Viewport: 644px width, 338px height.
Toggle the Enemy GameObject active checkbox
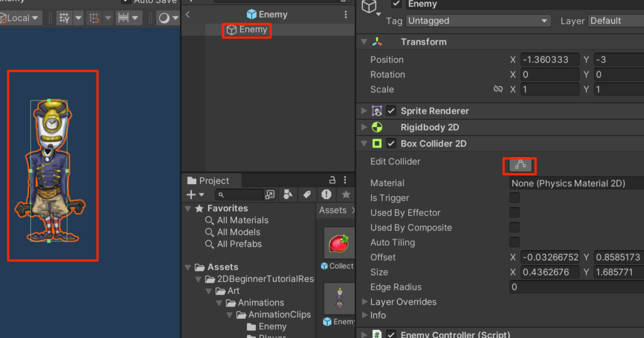396,4
